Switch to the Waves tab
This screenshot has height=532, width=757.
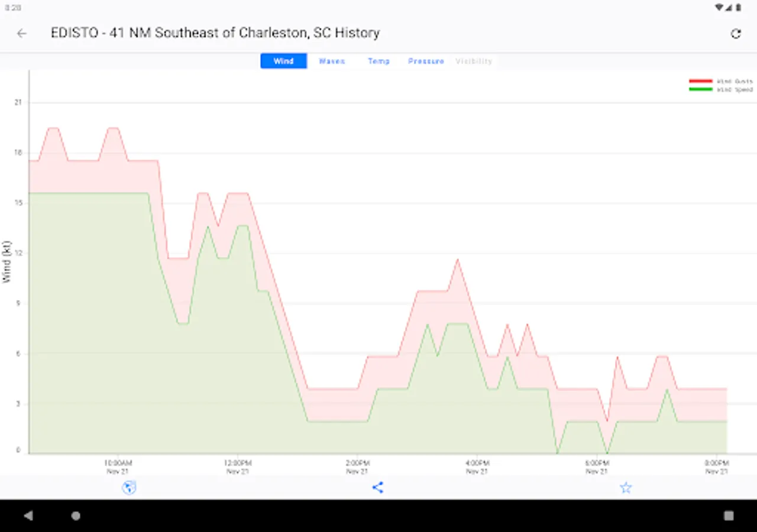pos(332,61)
